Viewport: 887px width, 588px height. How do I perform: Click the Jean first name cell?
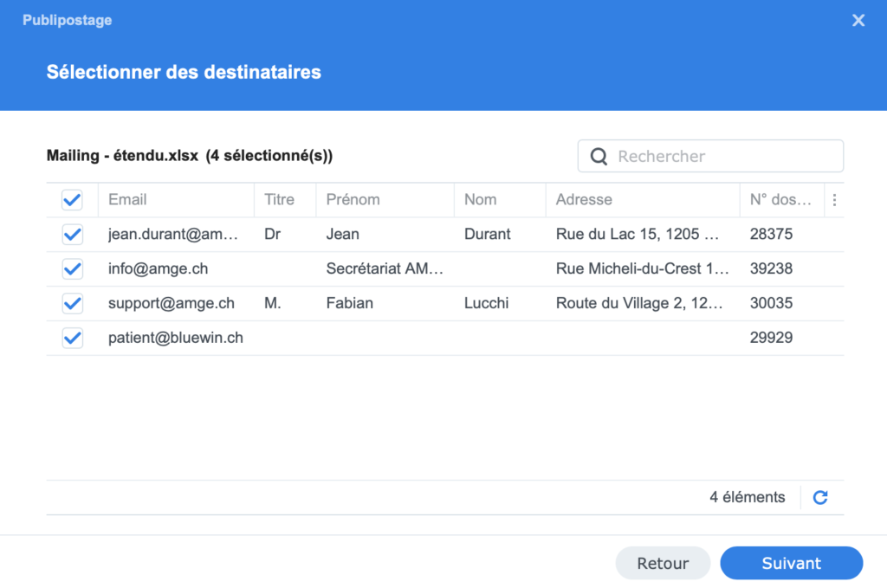coord(342,234)
